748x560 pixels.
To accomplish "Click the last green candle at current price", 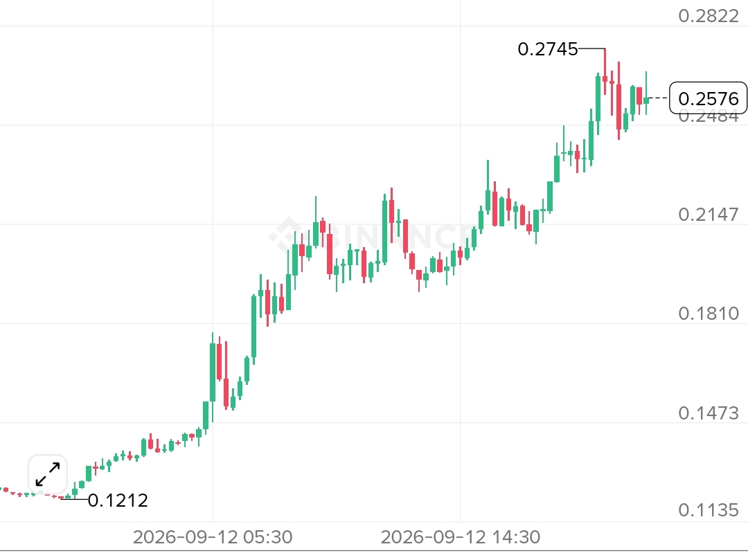I will 646,99.
